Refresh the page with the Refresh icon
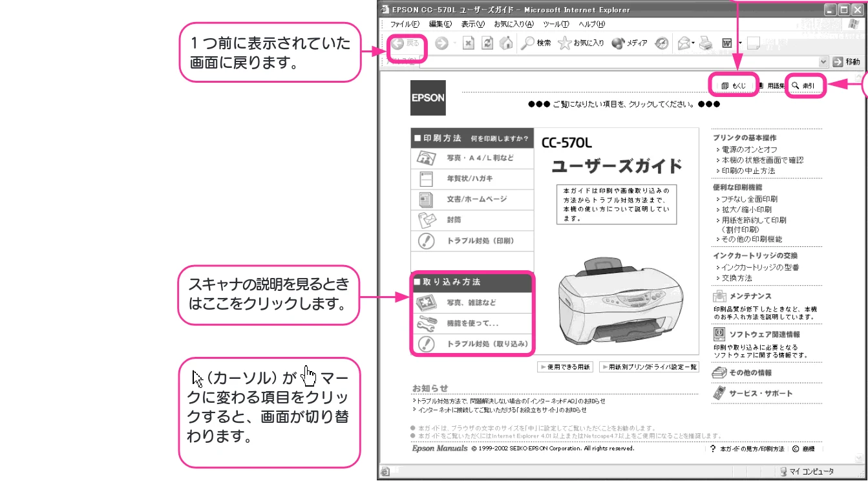Image resolution: width=868 pixels, height=481 pixels. pyautogui.click(x=487, y=44)
